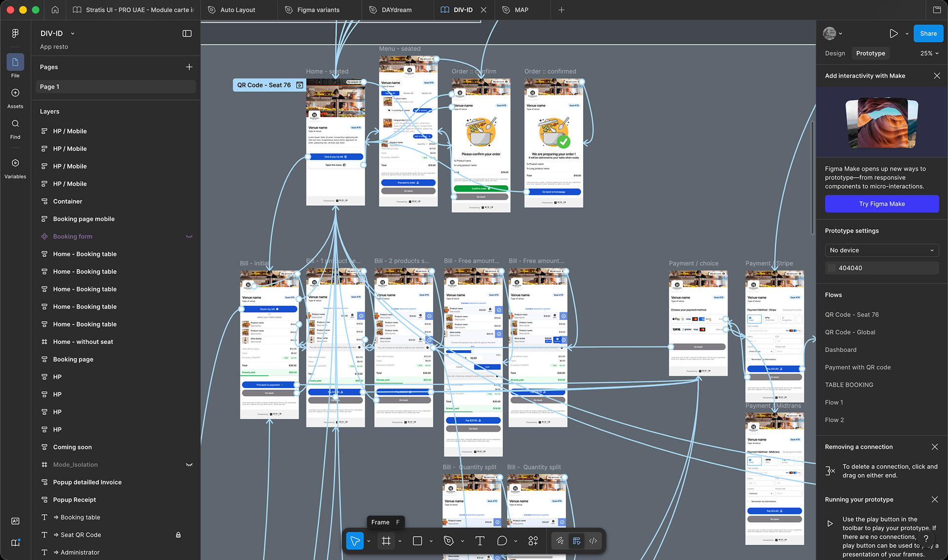Toggle Draw mode in toolbar
The image size is (948, 560).
click(559, 541)
